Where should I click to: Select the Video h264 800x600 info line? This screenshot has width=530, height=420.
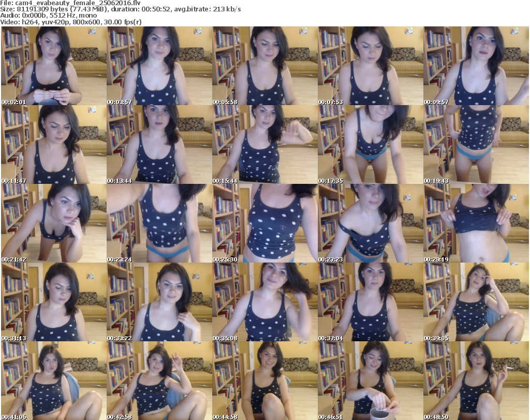71,22
